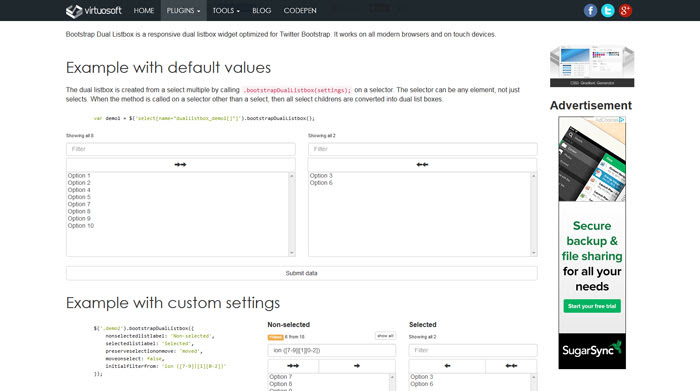Select Option 9 in default left listbox

79,219
